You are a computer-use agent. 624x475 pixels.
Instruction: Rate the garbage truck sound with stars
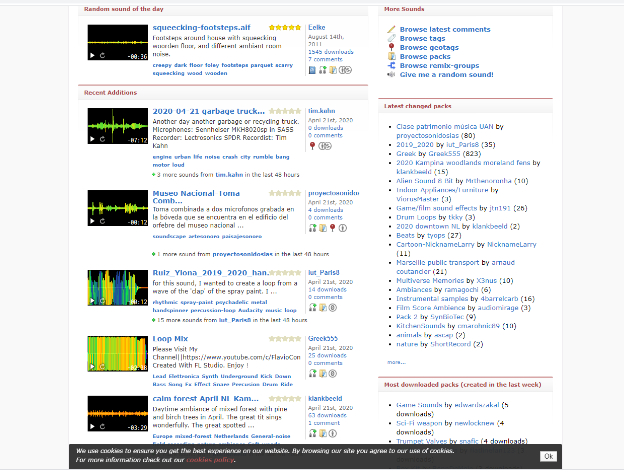285,111
